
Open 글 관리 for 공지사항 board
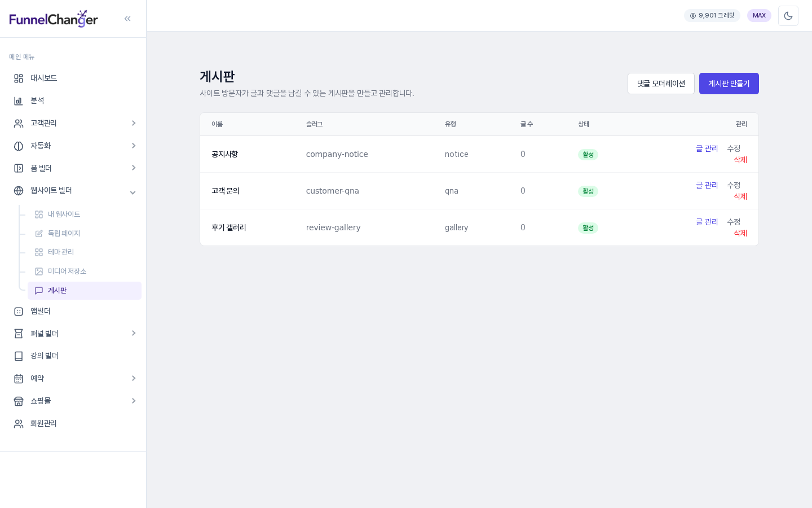[x=707, y=148]
